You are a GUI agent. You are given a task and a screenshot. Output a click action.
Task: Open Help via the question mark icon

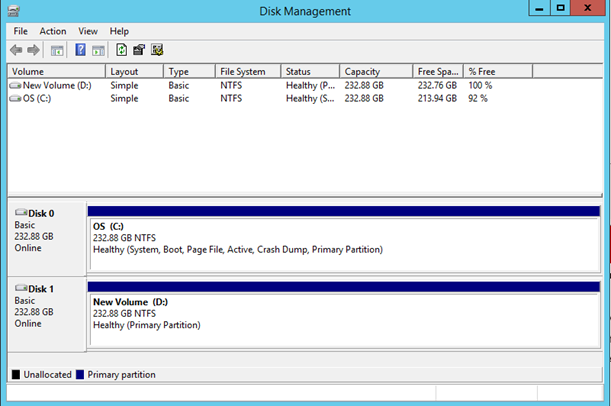click(x=80, y=50)
